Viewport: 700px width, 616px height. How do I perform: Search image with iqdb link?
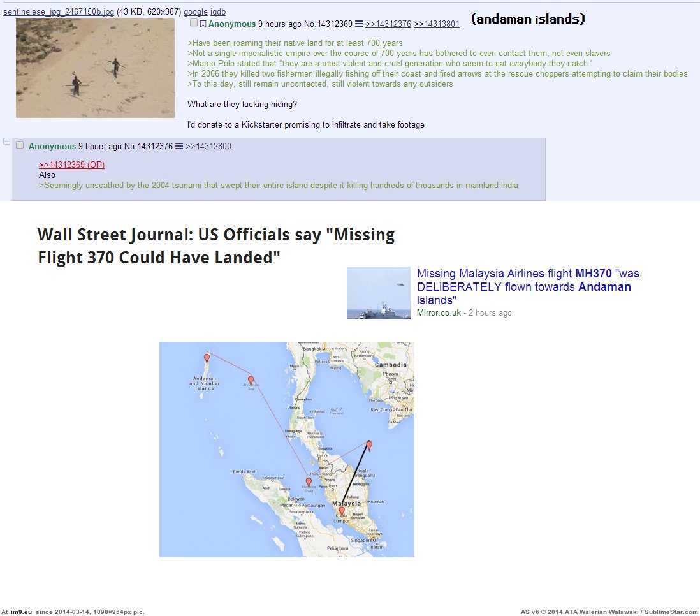click(x=218, y=12)
